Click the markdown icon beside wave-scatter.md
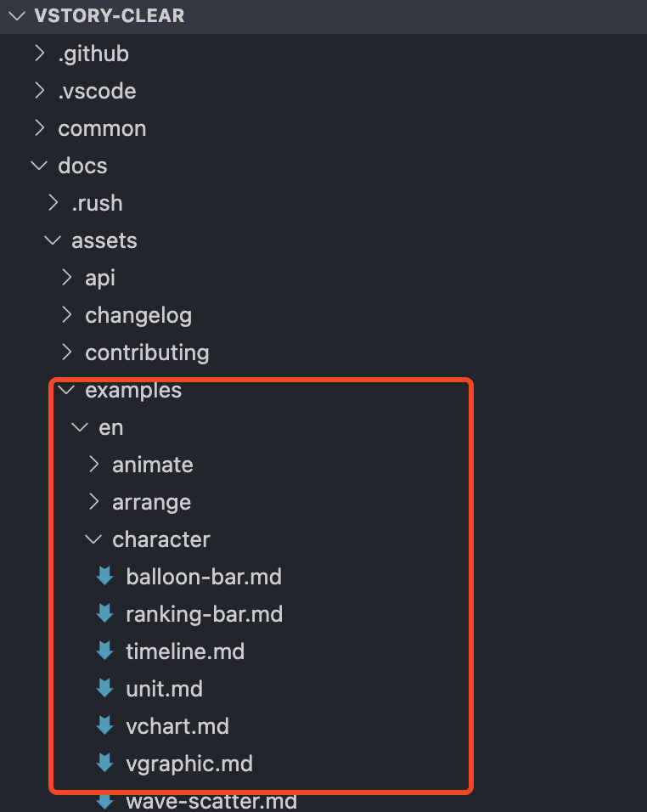This screenshot has height=812, width=647. (x=105, y=801)
